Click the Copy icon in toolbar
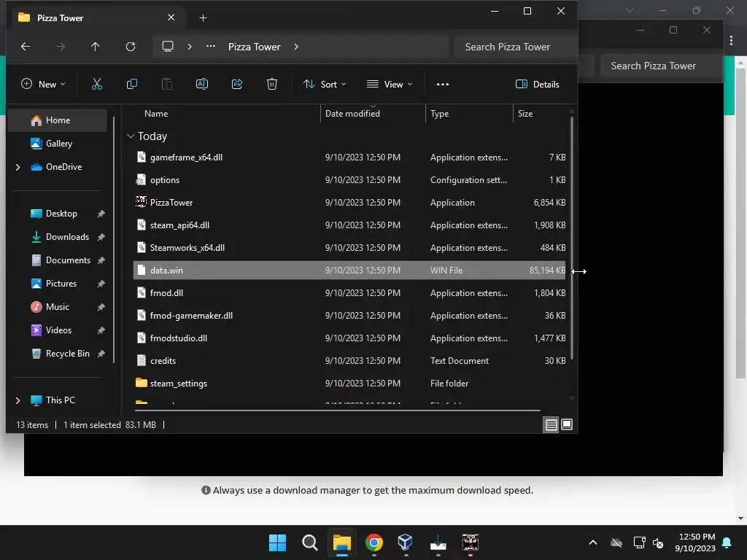The width and height of the screenshot is (747, 560). coord(132,85)
